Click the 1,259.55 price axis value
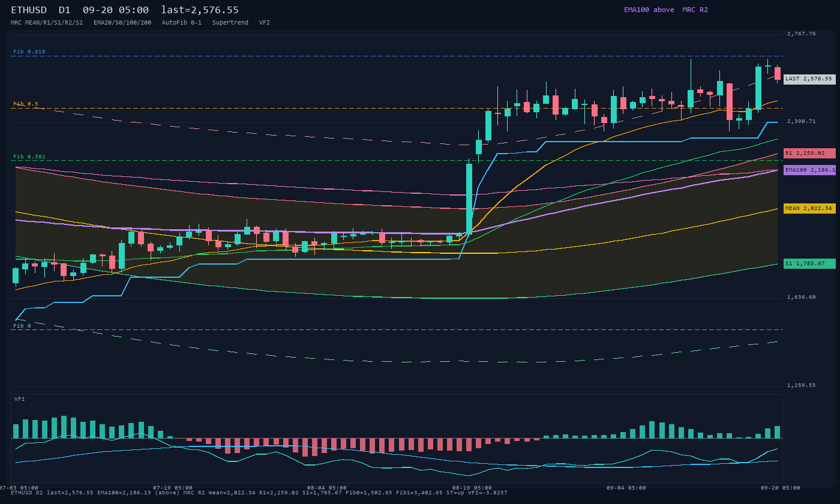This screenshot has height=504, width=840. 802,386
